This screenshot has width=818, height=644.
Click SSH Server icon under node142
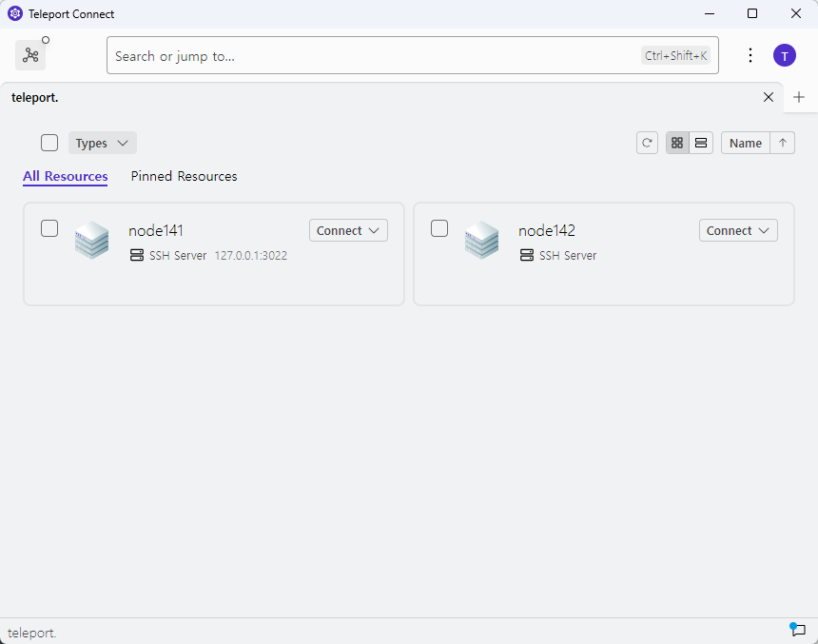click(x=527, y=255)
